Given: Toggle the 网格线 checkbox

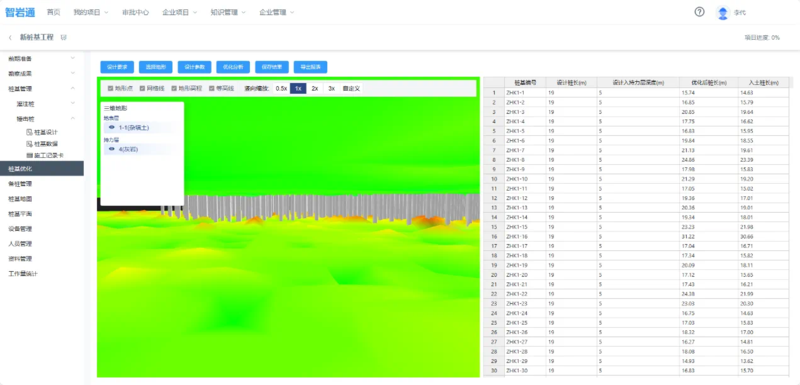Looking at the screenshot, I should tap(142, 88).
